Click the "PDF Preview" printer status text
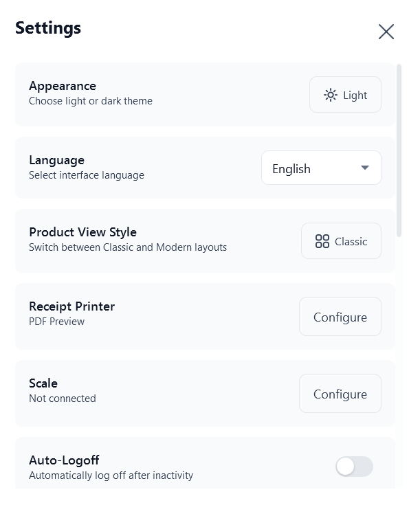 click(56, 322)
